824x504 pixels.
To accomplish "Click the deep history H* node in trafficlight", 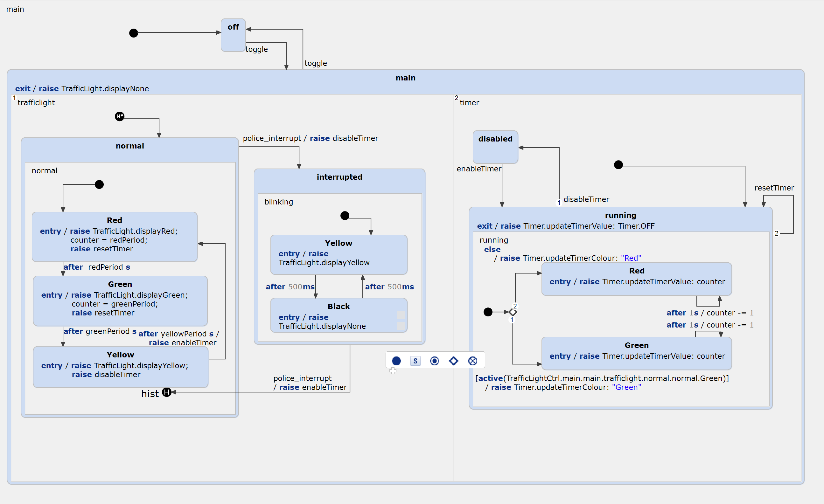I will click(x=120, y=116).
